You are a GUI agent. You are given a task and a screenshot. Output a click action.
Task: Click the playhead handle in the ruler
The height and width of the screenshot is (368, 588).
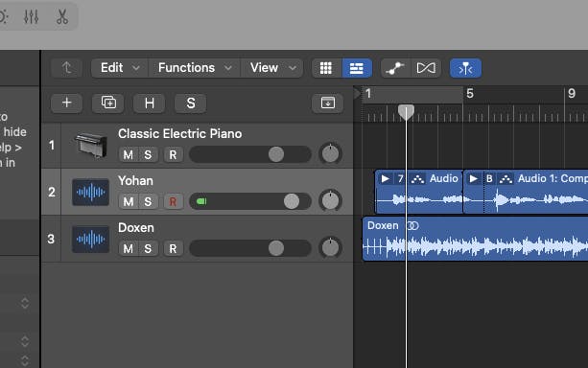(x=406, y=112)
